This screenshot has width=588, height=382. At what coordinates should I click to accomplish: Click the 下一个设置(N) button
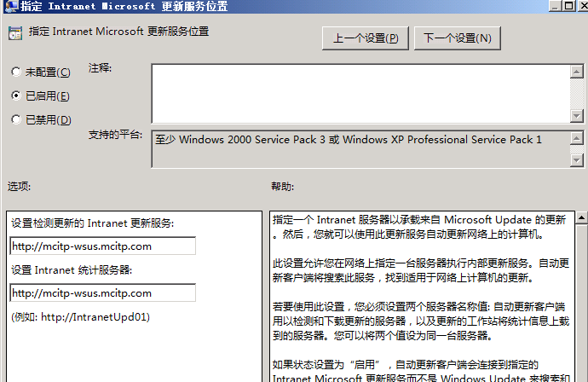pos(457,38)
